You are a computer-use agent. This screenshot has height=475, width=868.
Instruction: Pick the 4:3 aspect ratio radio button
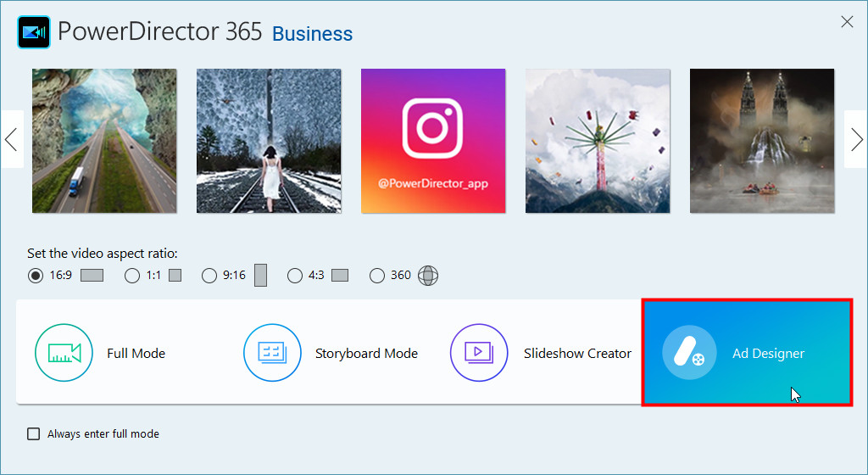point(295,276)
